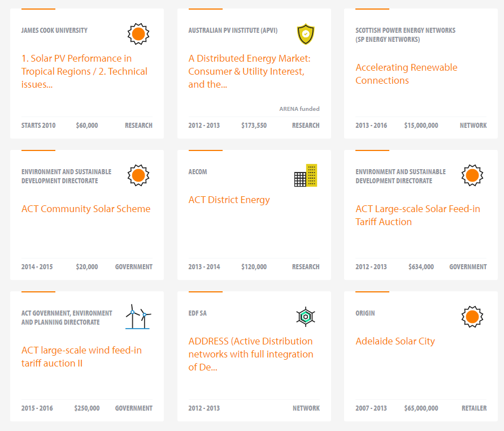Image resolution: width=504 pixels, height=431 pixels.
Task: Click the wind turbine icon on ACT Government card
Action: [138, 317]
